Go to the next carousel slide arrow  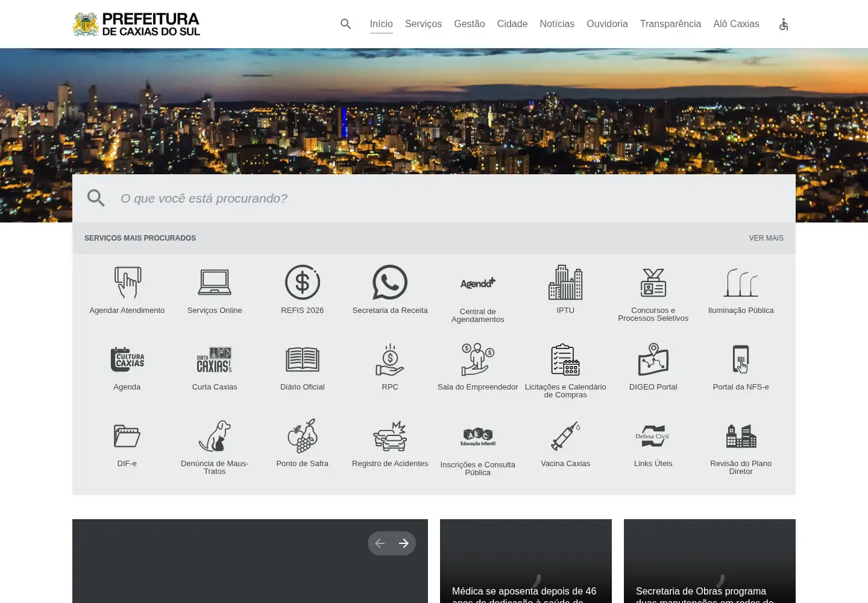pyautogui.click(x=404, y=543)
